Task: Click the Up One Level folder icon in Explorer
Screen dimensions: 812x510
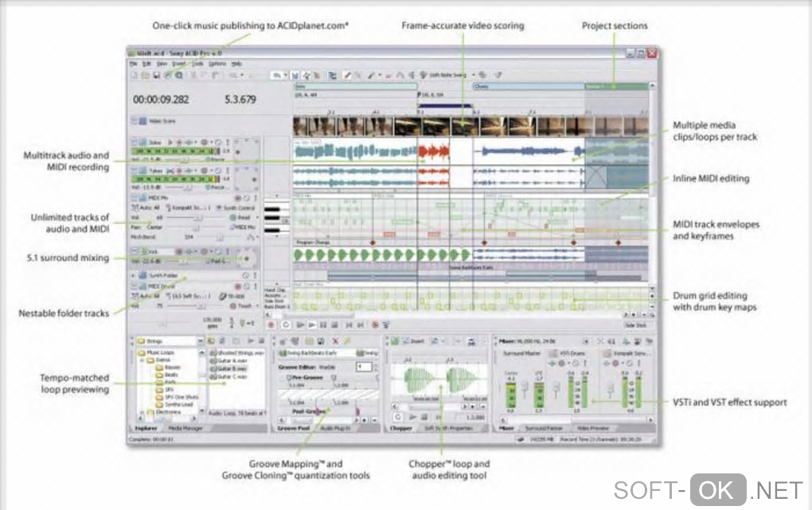Action: tap(211, 341)
